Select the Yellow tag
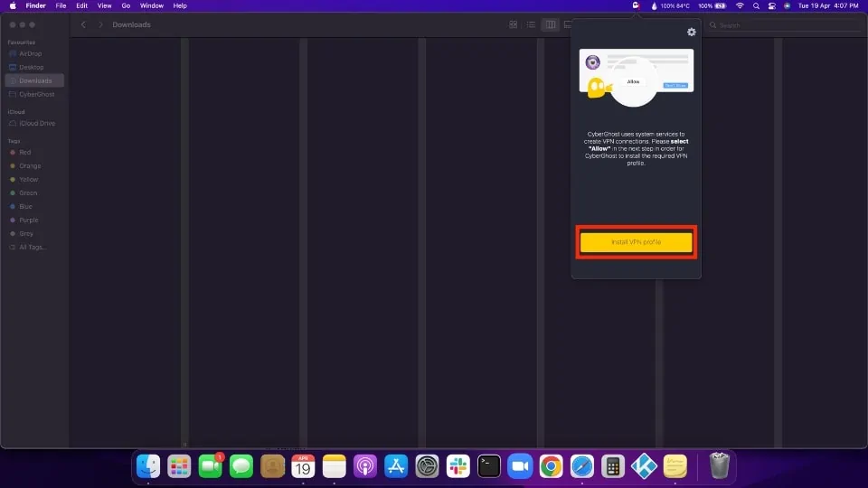This screenshot has width=868, height=488. pos(34,179)
